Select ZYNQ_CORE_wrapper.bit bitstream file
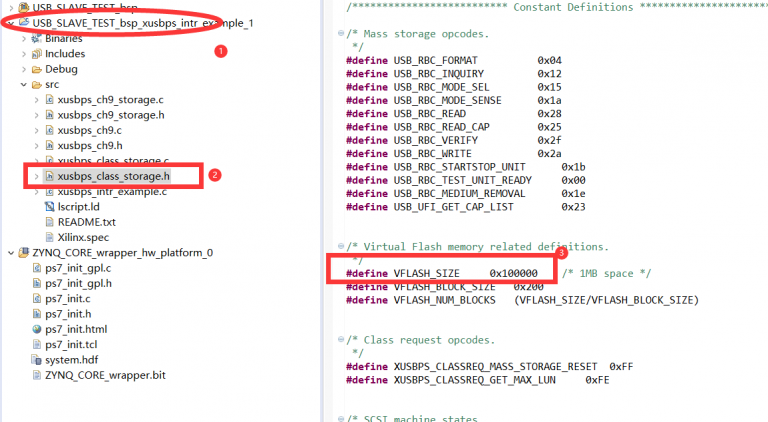The image size is (768, 422). [103, 375]
